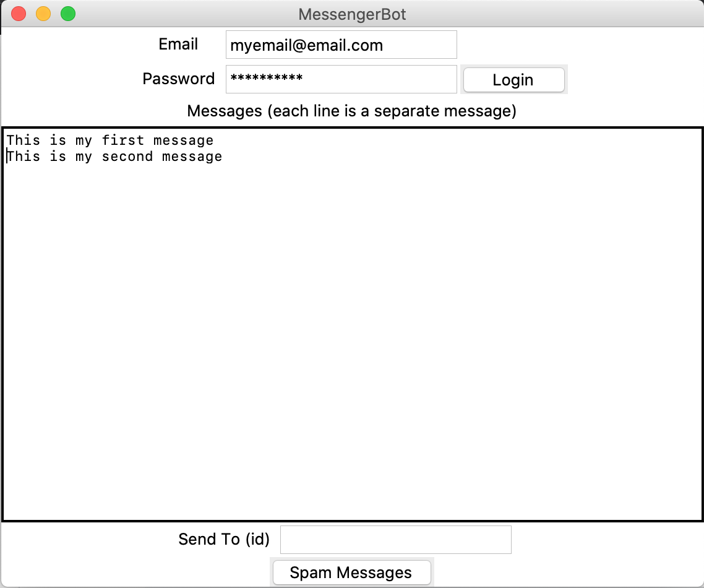This screenshot has height=588, width=704.
Task: Maximize the window using the green button
Action: click(68, 14)
